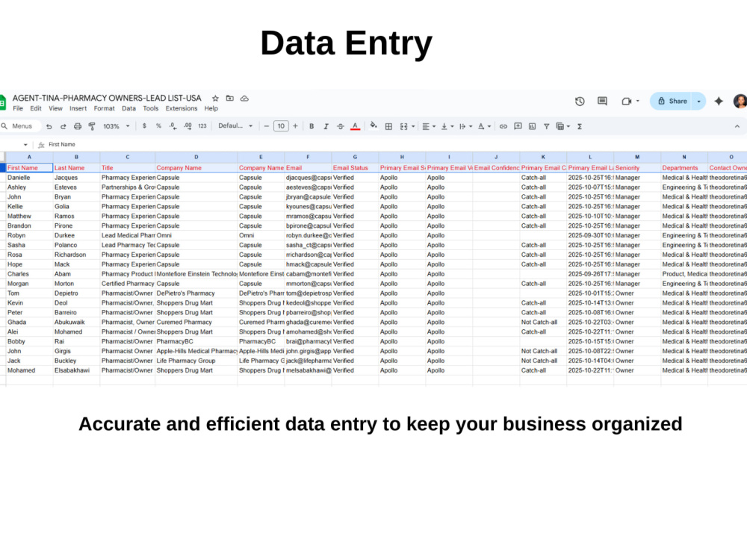Open text rotation dropdown
Screen dimensions: 747x560
coord(484,126)
